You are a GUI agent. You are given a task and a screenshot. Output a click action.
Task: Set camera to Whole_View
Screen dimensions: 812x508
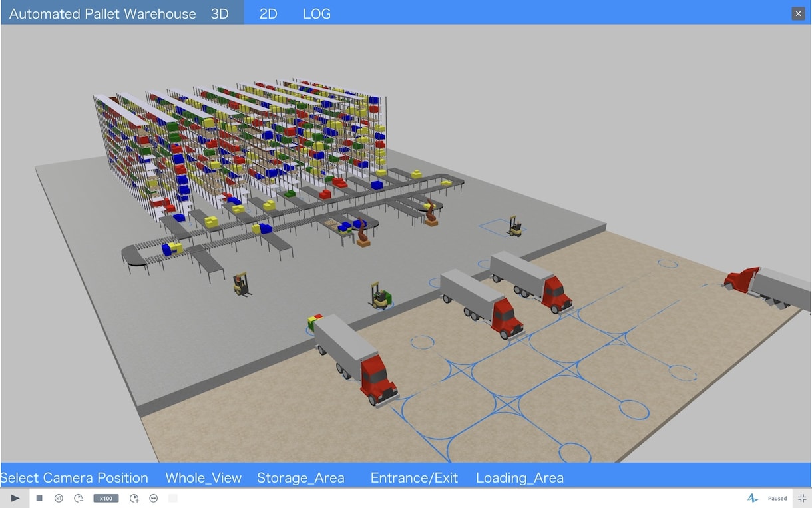(x=203, y=478)
